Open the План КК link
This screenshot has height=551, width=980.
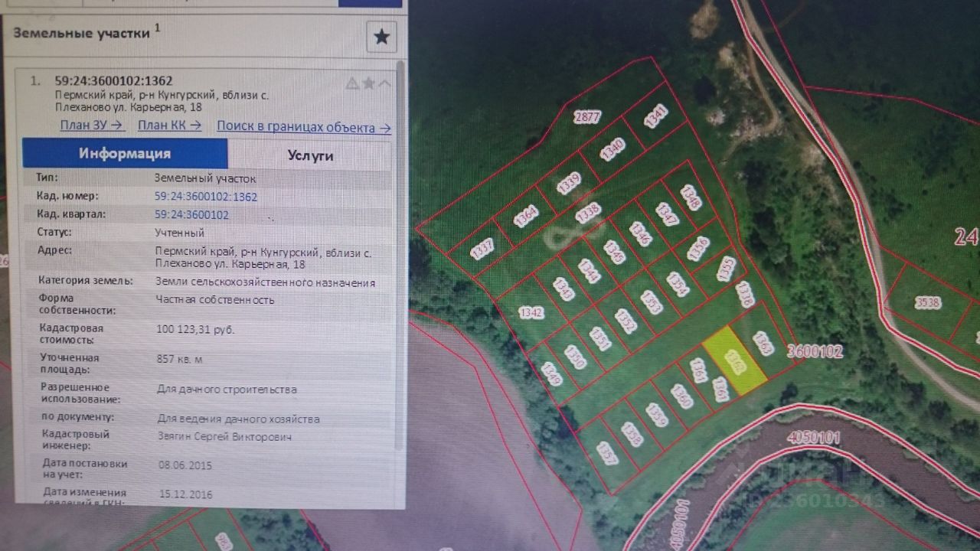170,126
